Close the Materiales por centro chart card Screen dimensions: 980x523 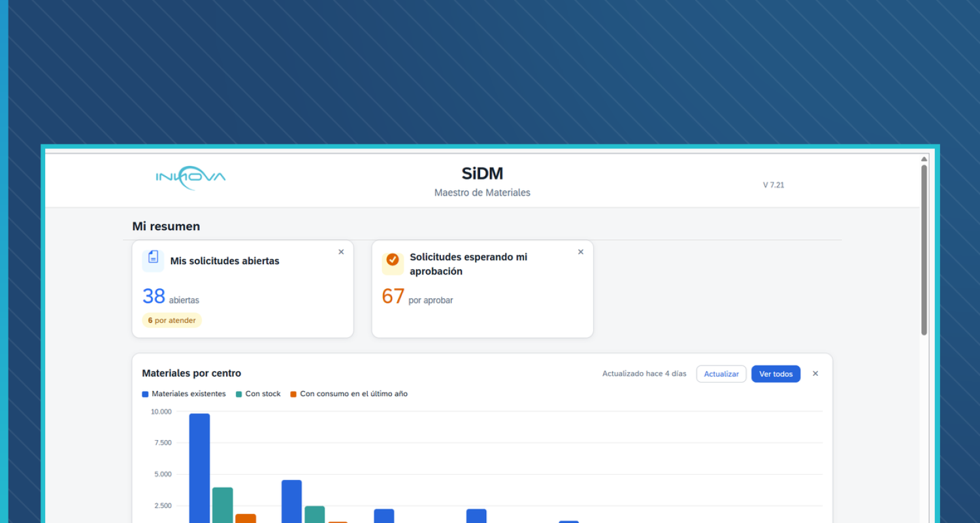[815, 374]
